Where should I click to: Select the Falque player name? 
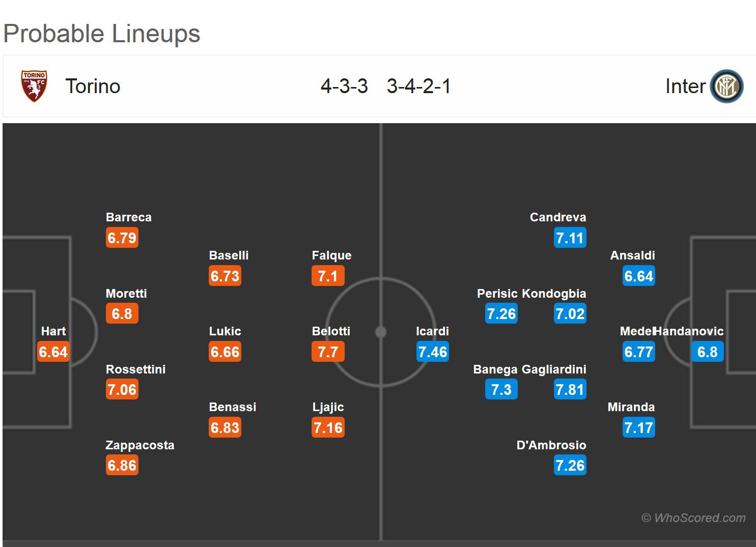coord(331,255)
